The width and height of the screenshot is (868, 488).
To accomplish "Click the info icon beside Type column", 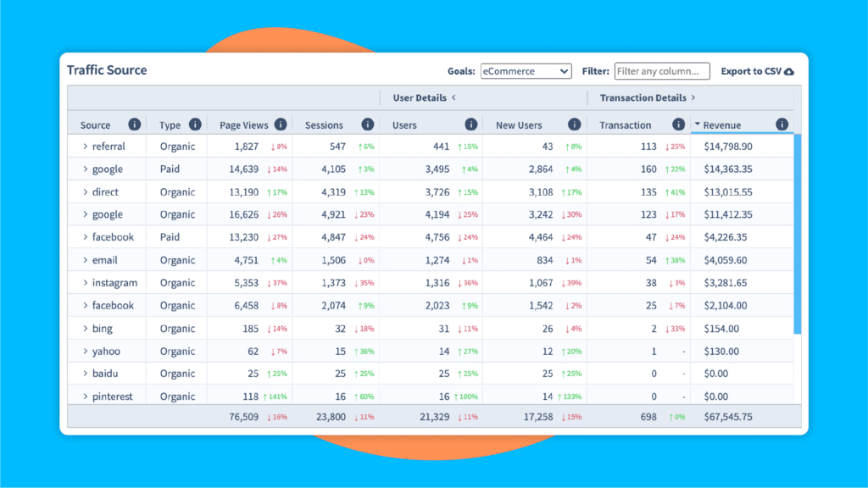I will 195,125.
